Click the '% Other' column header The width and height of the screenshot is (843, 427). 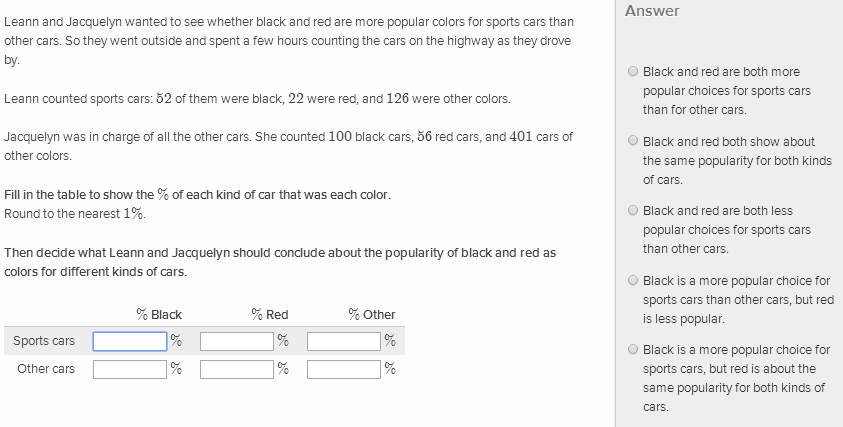pos(372,314)
